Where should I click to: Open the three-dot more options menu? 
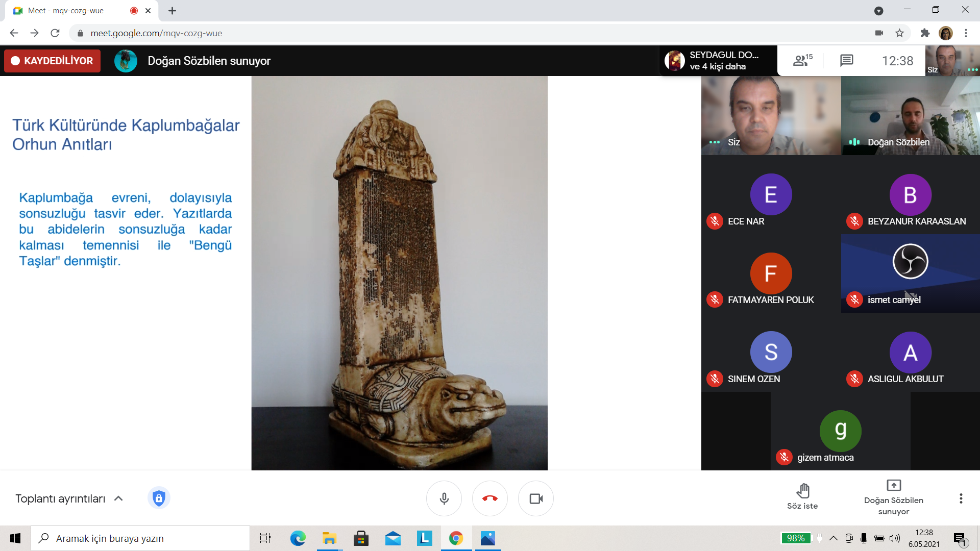tap(961, 498)
